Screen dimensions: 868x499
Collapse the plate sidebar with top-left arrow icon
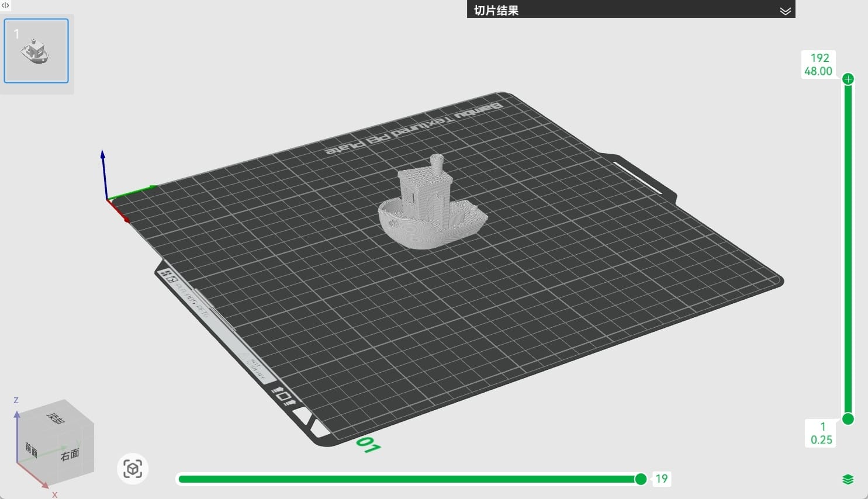[x=5, y=5]
